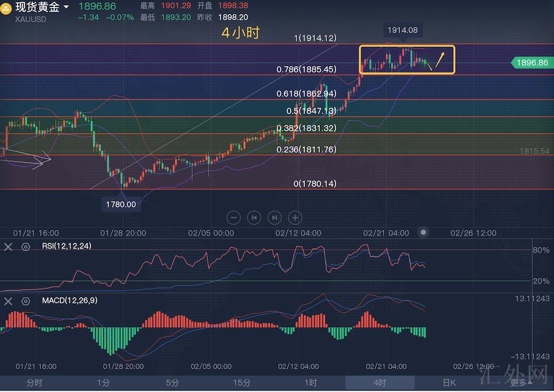Image resolution: width=554 pixels, height=392 pixels.
Task: Click the 1896.86 current price label
Action: [x=532, y=63]
